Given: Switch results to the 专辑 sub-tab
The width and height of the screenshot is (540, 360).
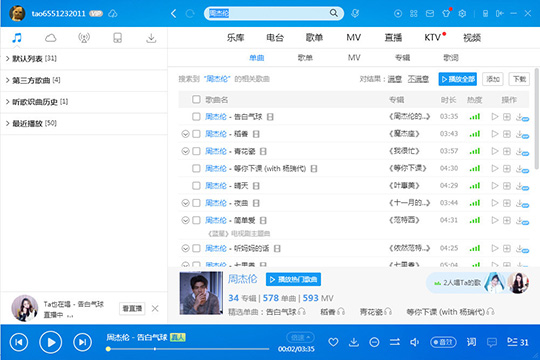Looking at the screenshot, I should pos(402,58).
